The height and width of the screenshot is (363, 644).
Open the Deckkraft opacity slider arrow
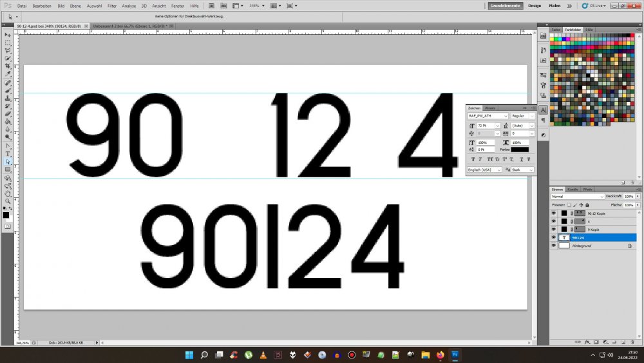[638, 197]
